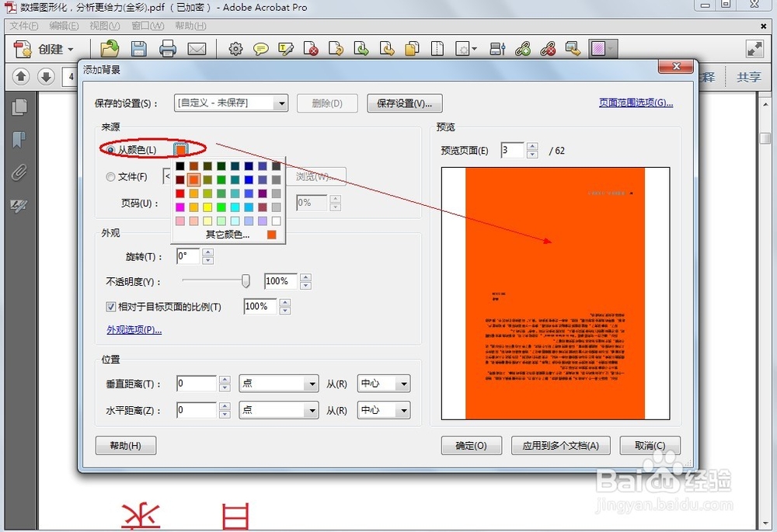Screen dimensions: 777x532
Task: Open the 水平距离 从 中心 dropdown
Action: click(x=384, y=410)
